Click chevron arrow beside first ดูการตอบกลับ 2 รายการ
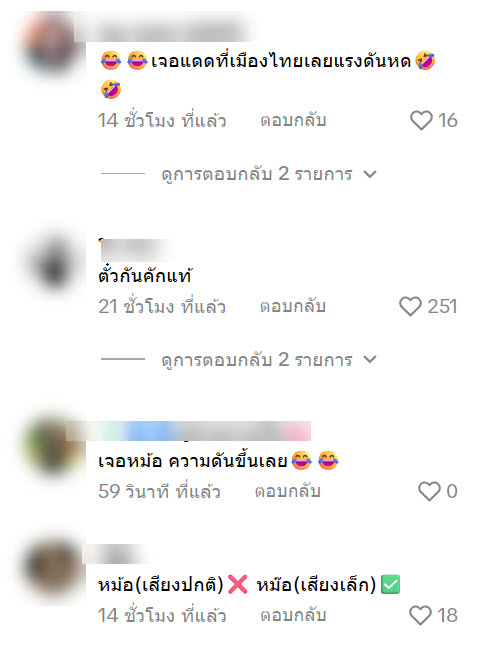This screenshot has width=484, height=660. coord(370,174)
